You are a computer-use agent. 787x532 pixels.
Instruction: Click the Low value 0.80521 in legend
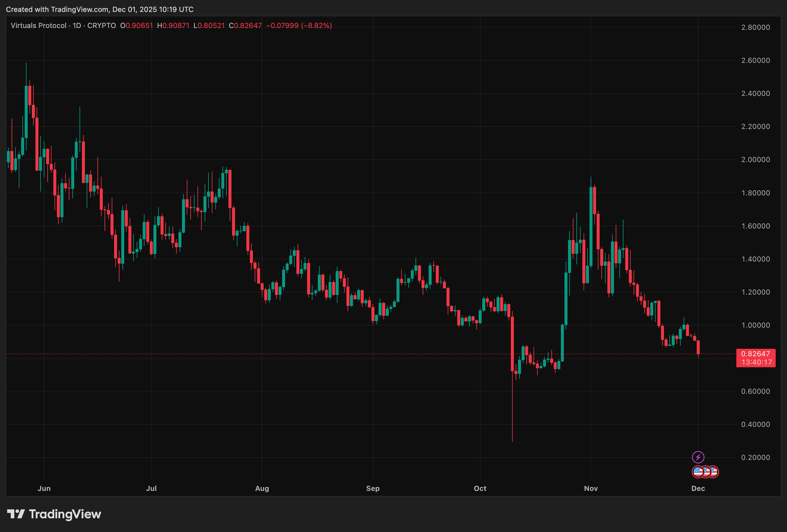click(x=211, y=26)
